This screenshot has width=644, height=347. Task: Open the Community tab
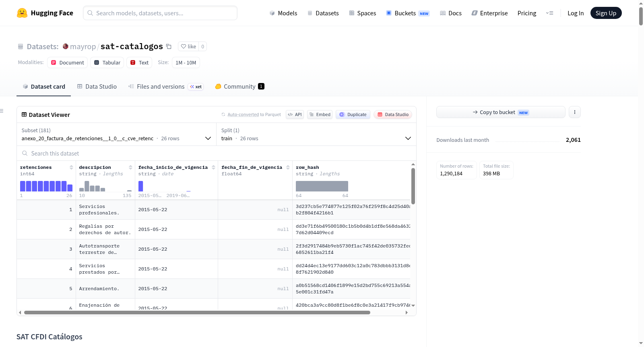[240, 86]
